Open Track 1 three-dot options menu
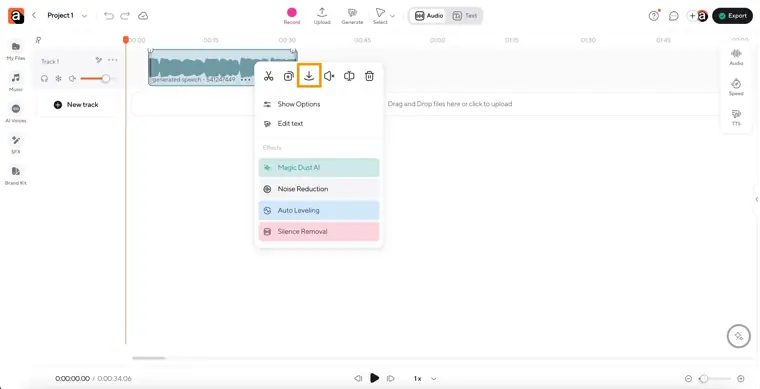Image resolution: width=760 pixels, height=389 pixels. click(112, 60)
